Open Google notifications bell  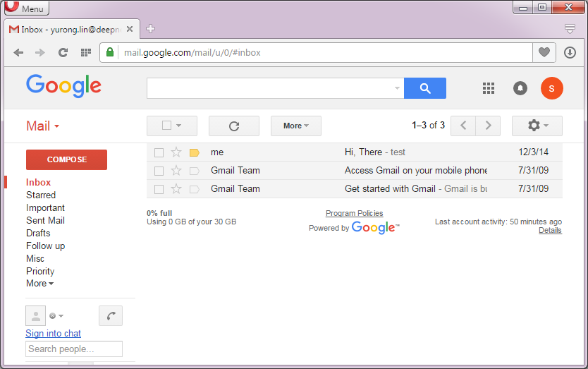pyautogui.click(x=520, y=88)
